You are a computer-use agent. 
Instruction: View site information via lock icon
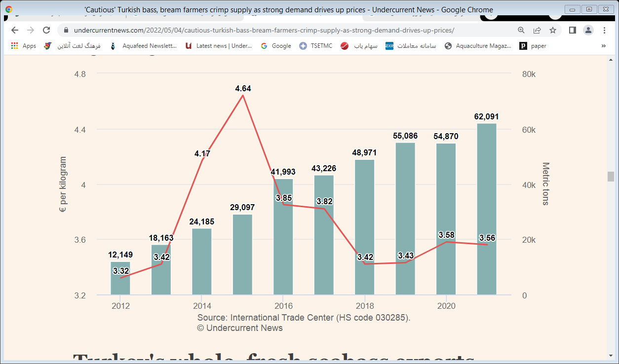click(66, 30)
